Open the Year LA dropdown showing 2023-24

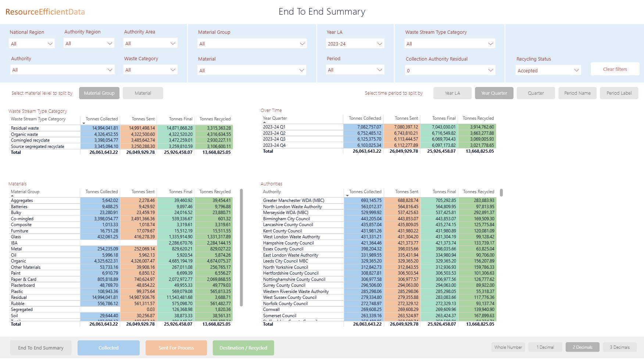pyautogui.click(x=355, y=44)
